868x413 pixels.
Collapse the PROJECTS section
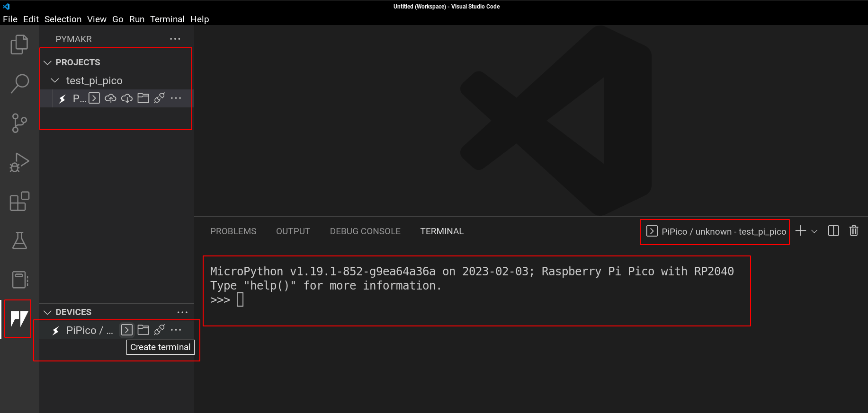pyautogui.click(x=47, y=62)
